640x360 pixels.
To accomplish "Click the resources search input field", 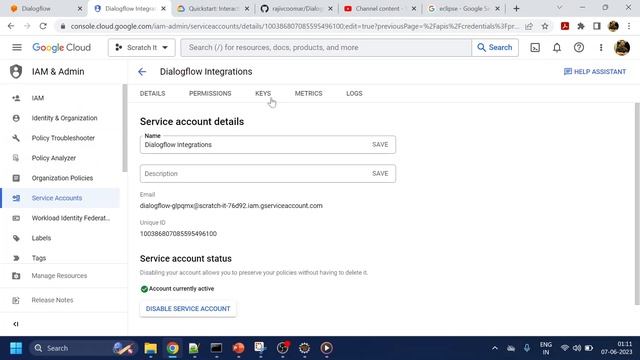I will pos(326,47).
